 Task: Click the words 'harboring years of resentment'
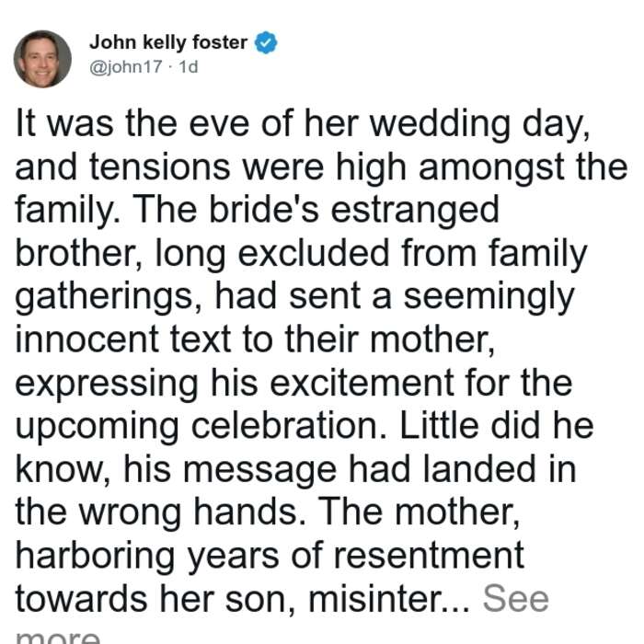(270, 556)
